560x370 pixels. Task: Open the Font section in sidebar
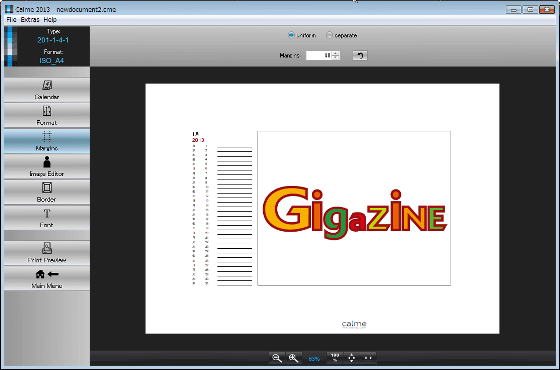tap(47, 218)
